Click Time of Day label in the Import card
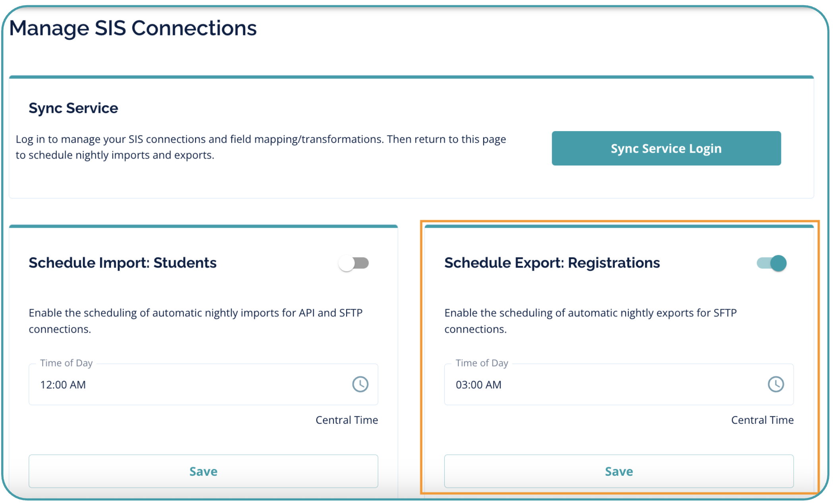The image size is (833, 504). coord(66,363)
